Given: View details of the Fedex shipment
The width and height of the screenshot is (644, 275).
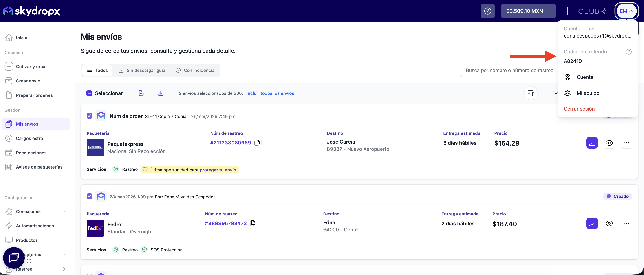Looking at the screenshot, I should 609,224.
